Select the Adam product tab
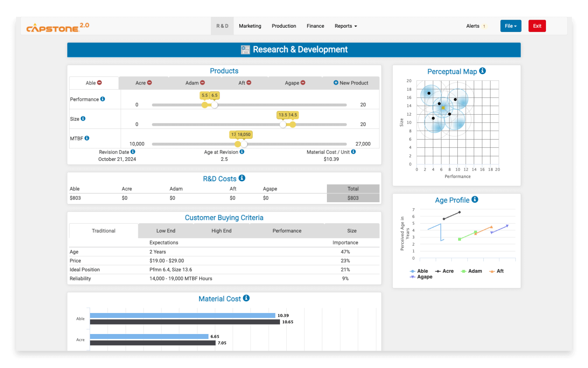Viewport: 588px width, 368px height. 192,83
